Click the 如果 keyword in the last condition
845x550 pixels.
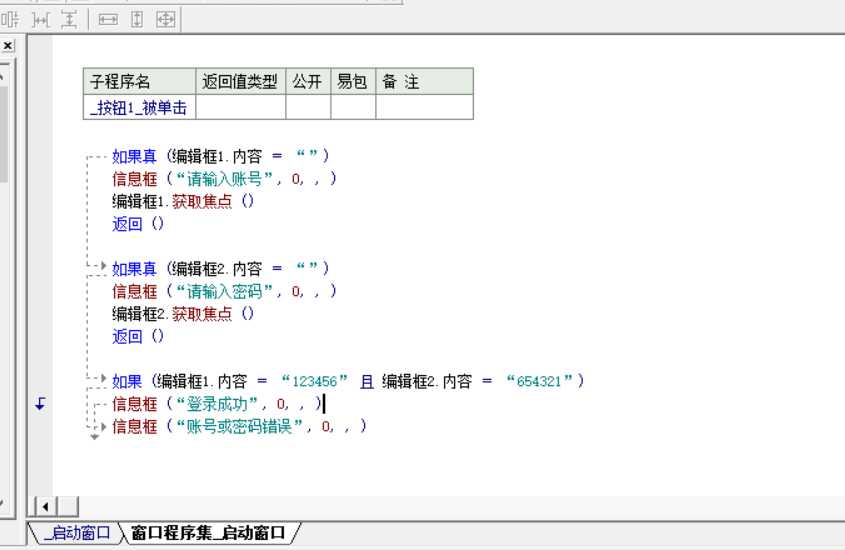pyautogui.click(x=127, y=381)
